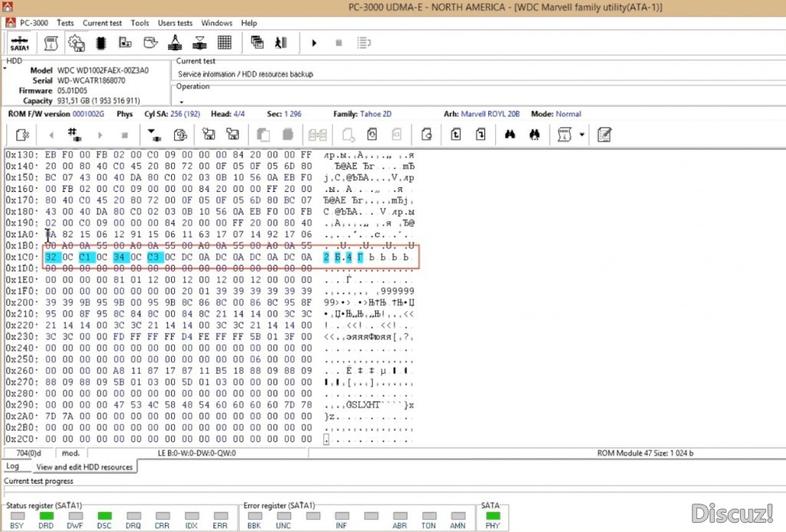The height and width of the screenshot is (532, 786).
Task: Click the first save floppy icon
Action: click(209, 134)
